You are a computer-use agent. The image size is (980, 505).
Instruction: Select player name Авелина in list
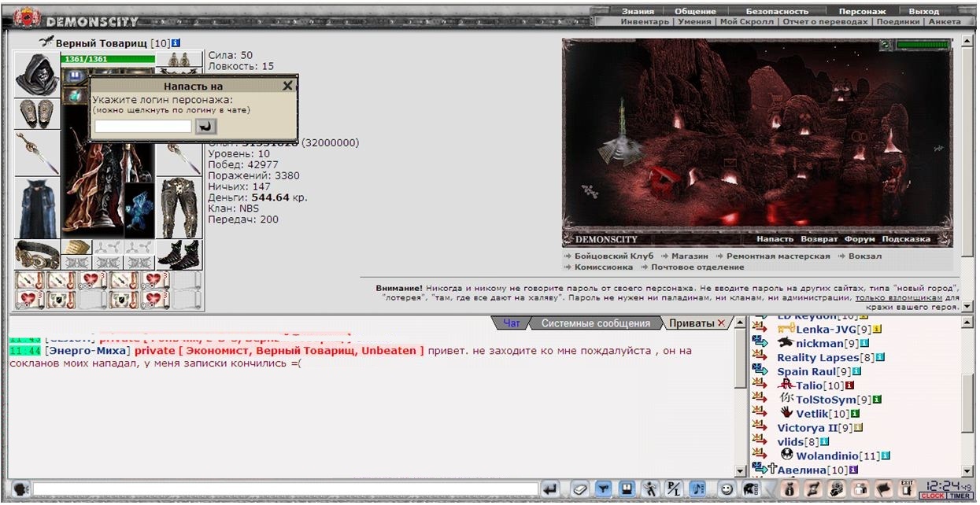tap(802, 470)
